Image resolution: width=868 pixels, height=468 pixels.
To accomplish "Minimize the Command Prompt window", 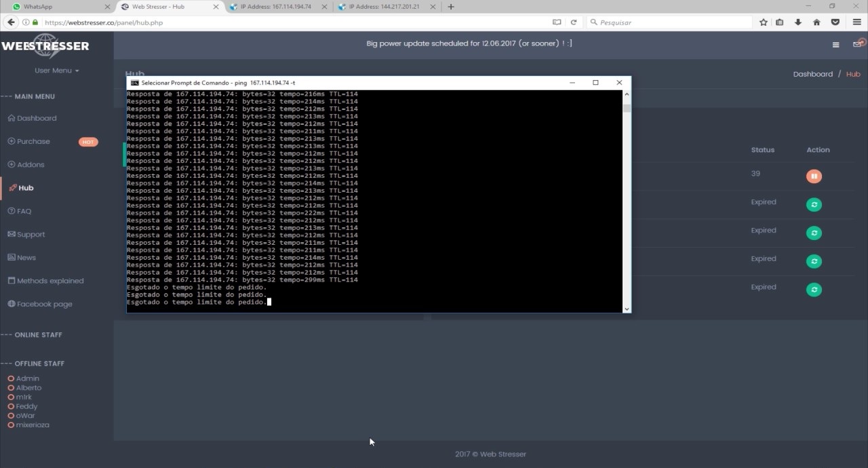I will [x=572, y=83].
